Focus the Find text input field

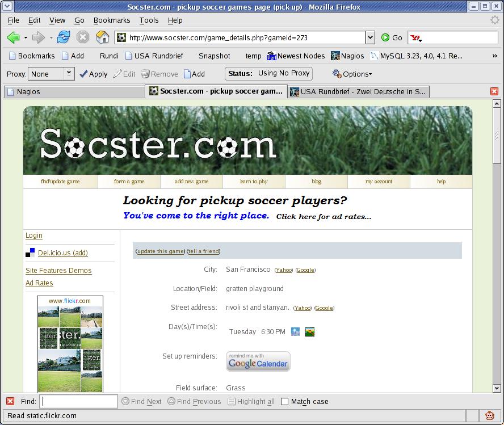click(x=79, y=401)
